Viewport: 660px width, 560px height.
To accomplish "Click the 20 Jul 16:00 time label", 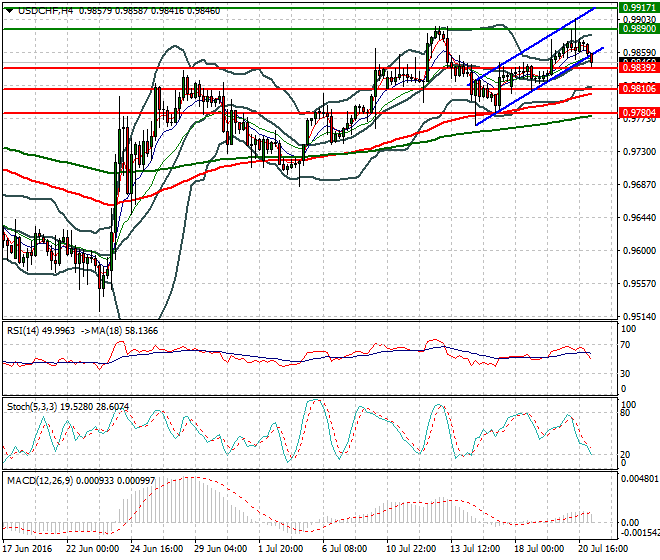I will (604, 549).
